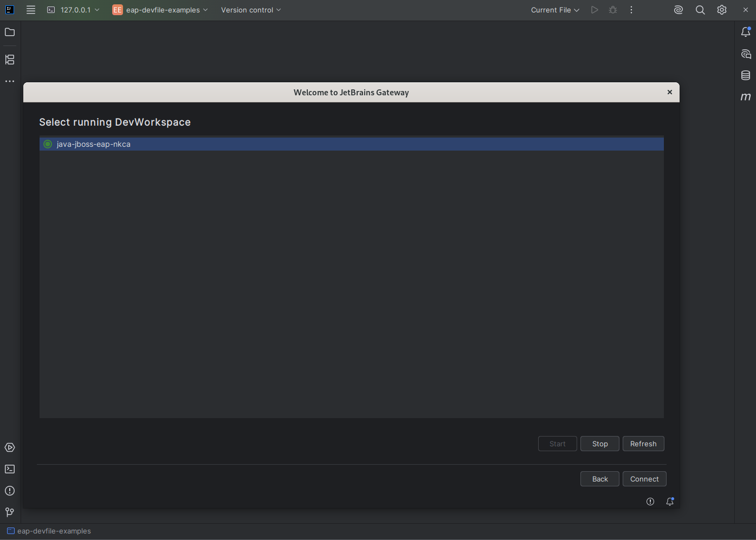The image size is (756, 540).
Task: Open the Problems tool window
Action: coord(10,491)
